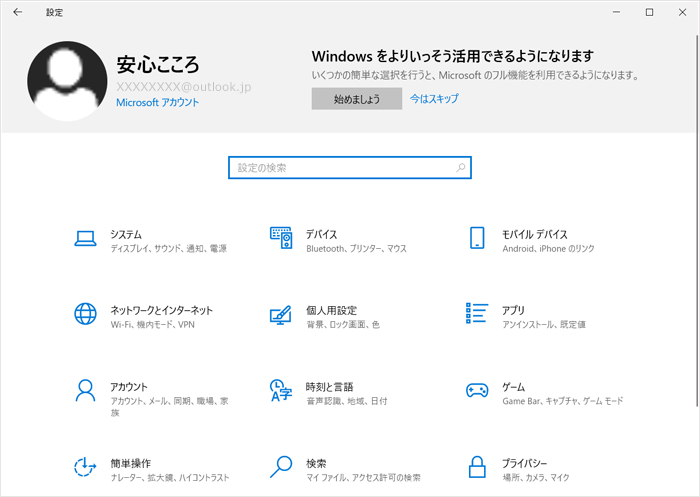Close the 設定 window
700x497 pixels.
pyautogui.click(x=682, y=12)
